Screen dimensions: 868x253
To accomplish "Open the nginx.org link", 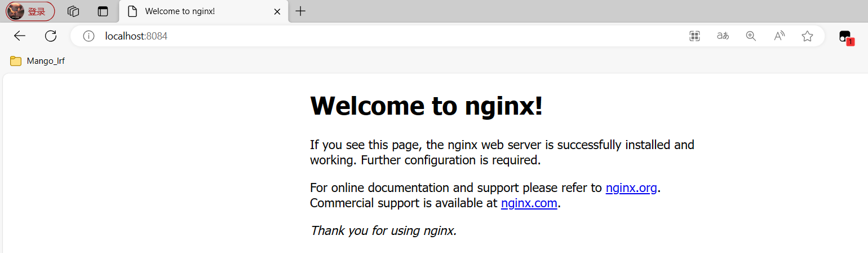I will [x=631, y=188].
